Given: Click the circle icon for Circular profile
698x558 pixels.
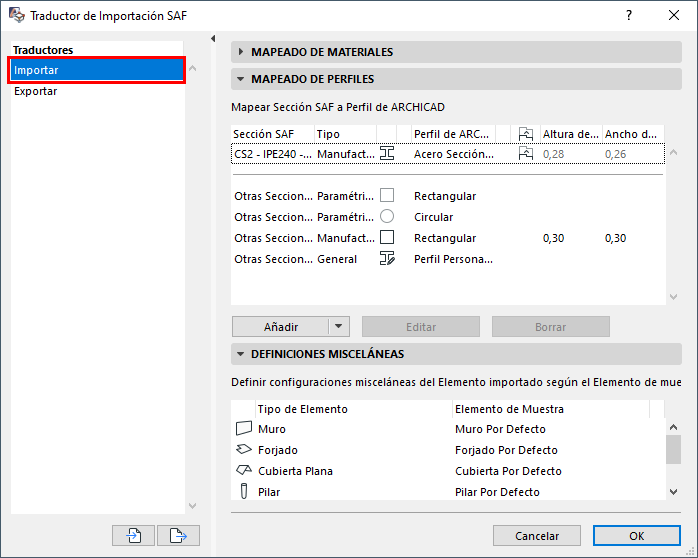Looking at the screenshot, I should coord(387,216).
